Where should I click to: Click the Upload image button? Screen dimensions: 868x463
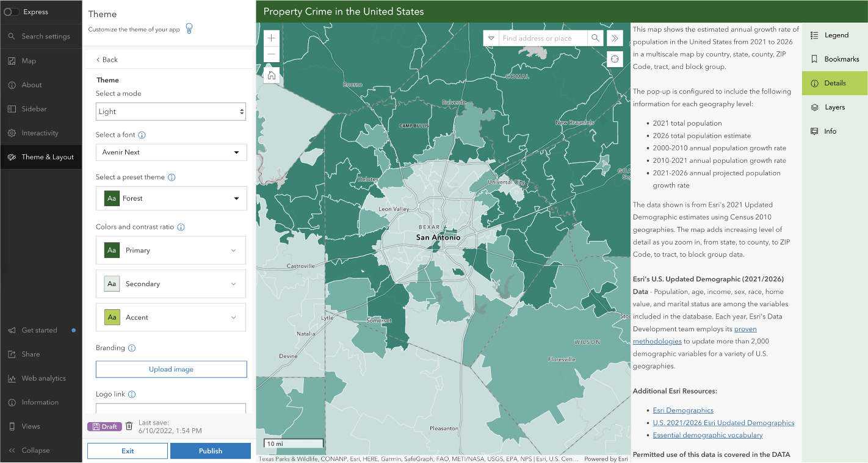[171, 369]
